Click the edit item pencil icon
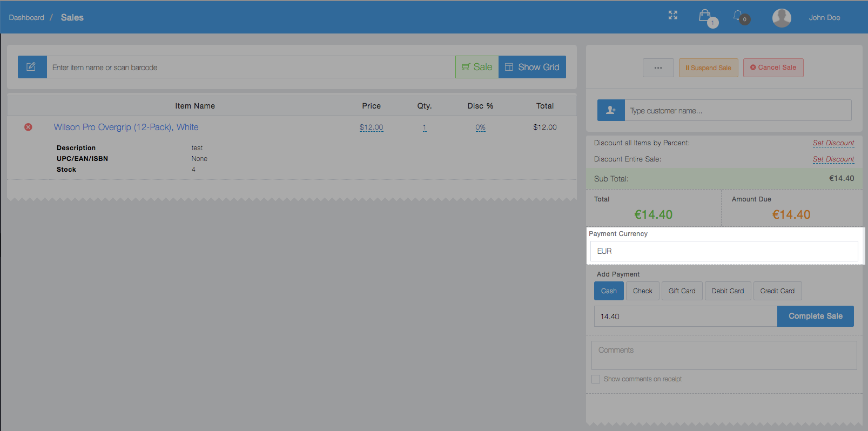 (32, 67)
